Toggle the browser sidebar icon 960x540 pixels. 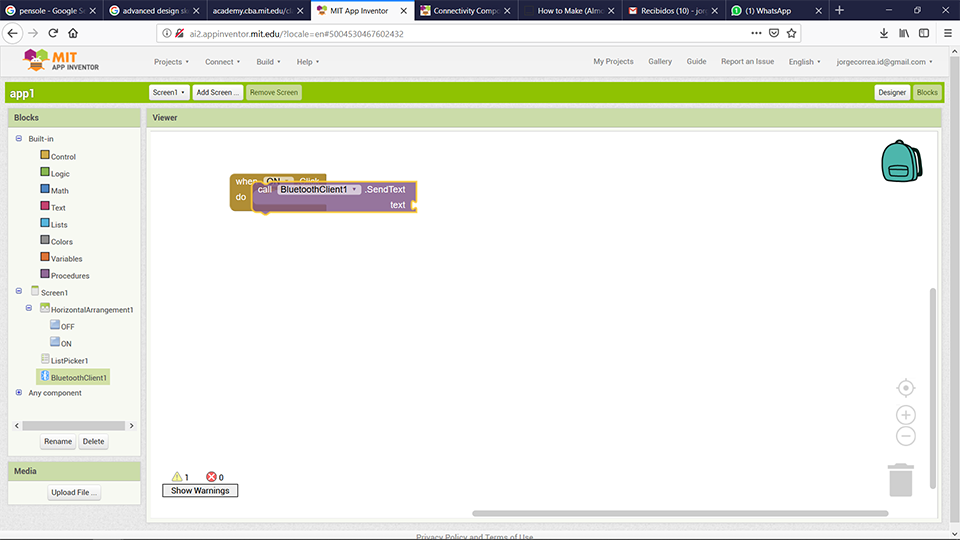coord(924,33)
